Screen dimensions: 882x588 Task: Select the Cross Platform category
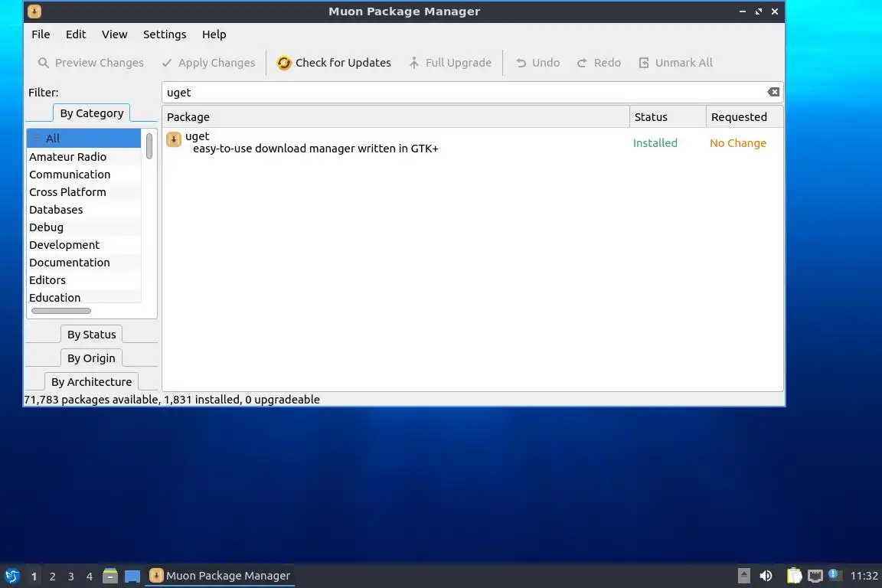point(83,192)
